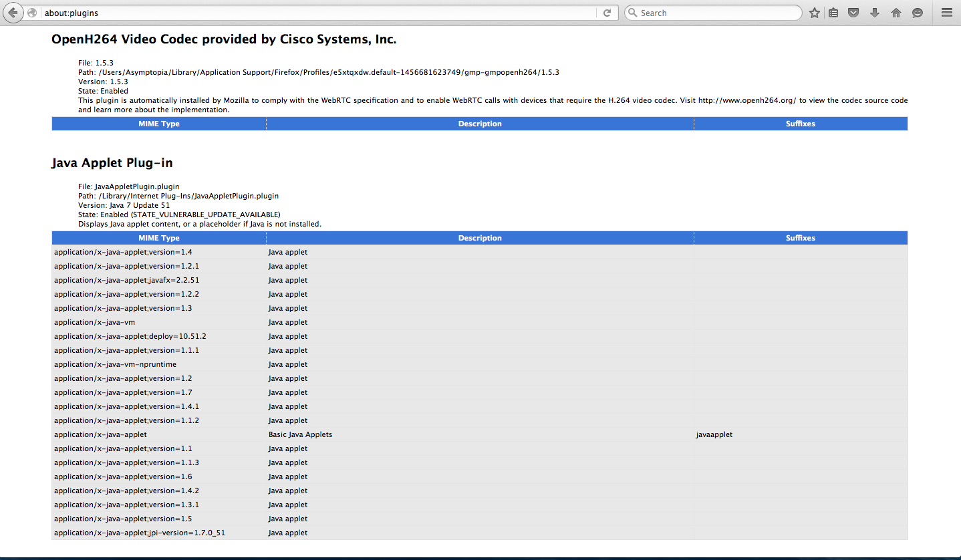Click the OpenH264 profile path line
Viewport: 961px width, 560px height.
tap(319, 72)
